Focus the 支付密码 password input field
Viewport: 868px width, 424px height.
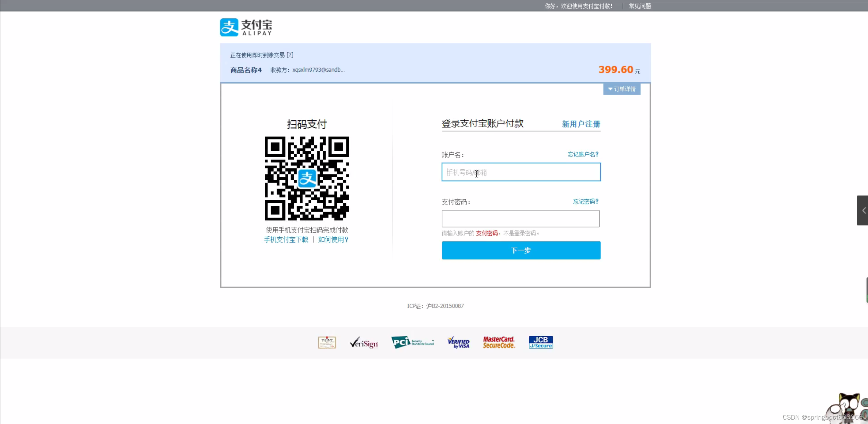(x=521, y=219)
